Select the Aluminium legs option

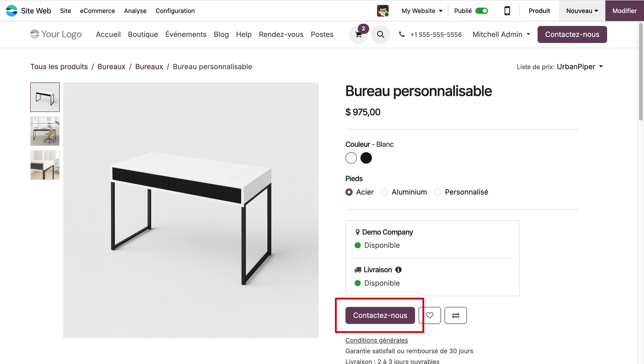pyautogui.click(x=385, y=192)
